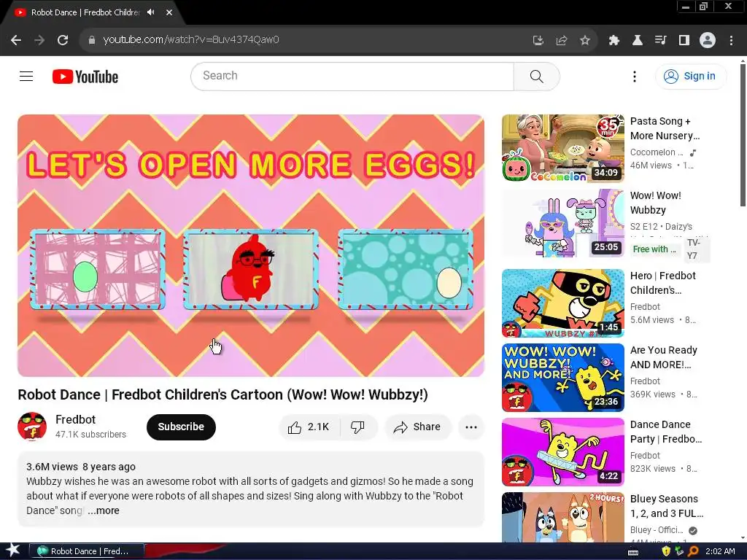Click the lock icon in the address bar
Screen dimensions: 747x560
tap(92, 40)
